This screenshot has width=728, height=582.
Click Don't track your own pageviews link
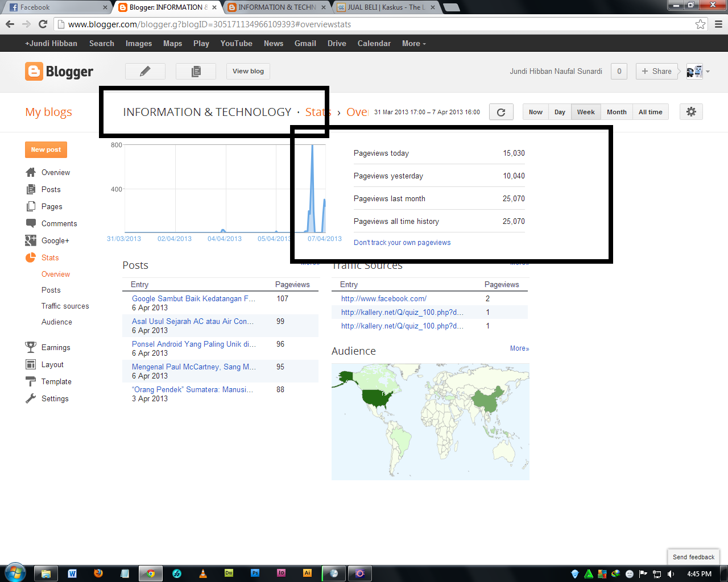(x=402, y=243)
